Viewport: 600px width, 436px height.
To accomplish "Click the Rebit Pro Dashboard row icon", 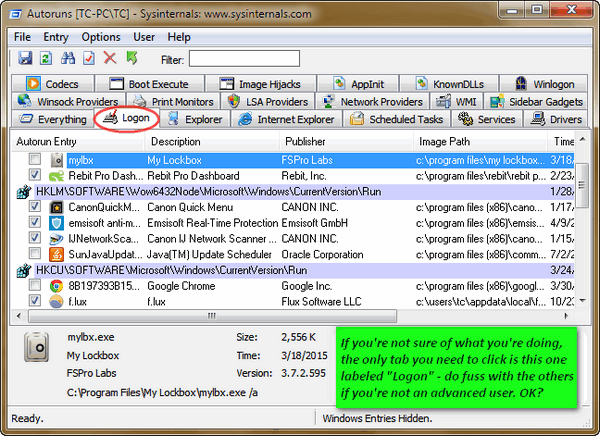I will (x=57, y=176).
